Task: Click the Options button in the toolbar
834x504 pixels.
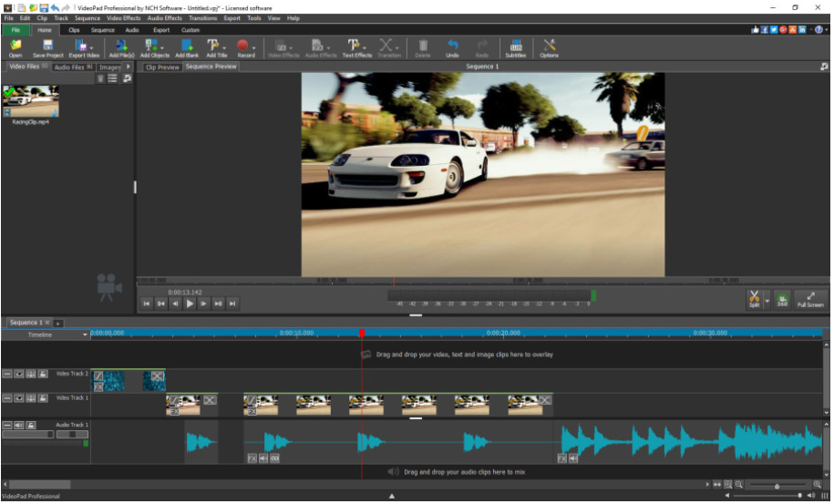Action: tap(549, 46)
